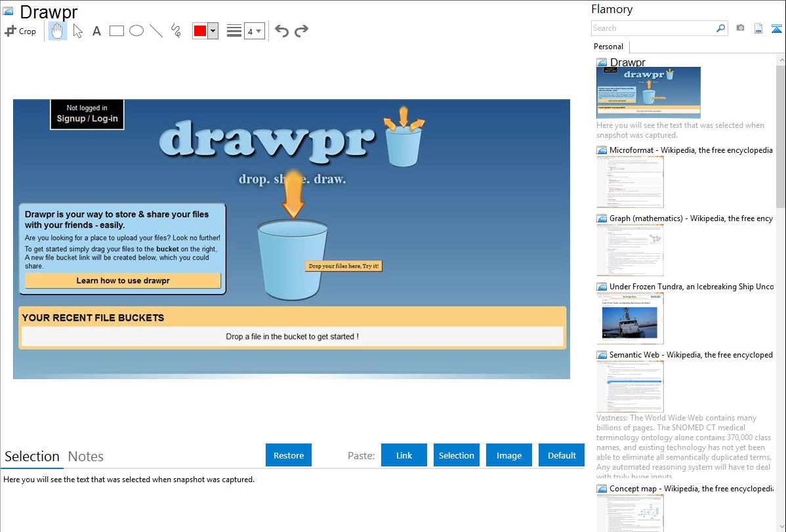
Task: Click the large drawpr logo in the snapshot
Action: point(266,142)
